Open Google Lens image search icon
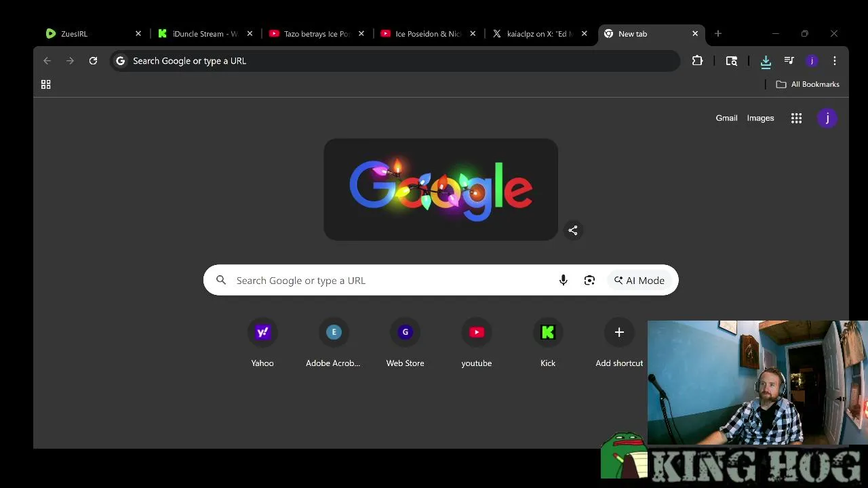The image size is (868, 488). point(589,281)
